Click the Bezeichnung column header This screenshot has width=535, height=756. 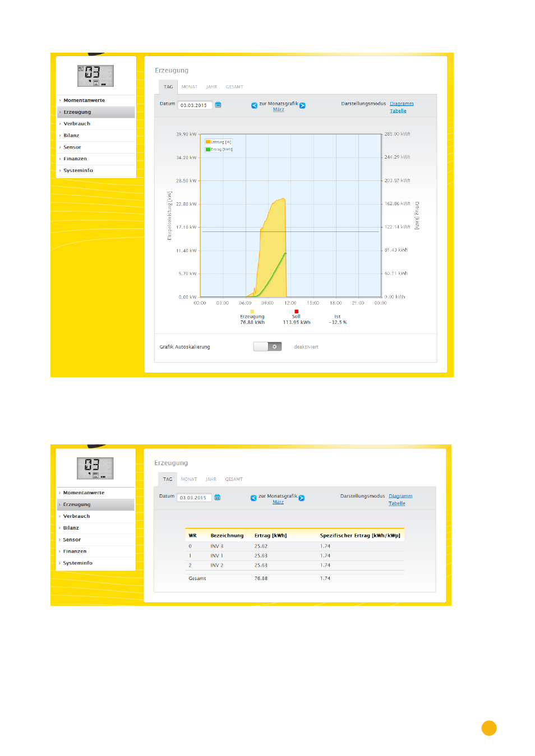(x=227, y=536)
